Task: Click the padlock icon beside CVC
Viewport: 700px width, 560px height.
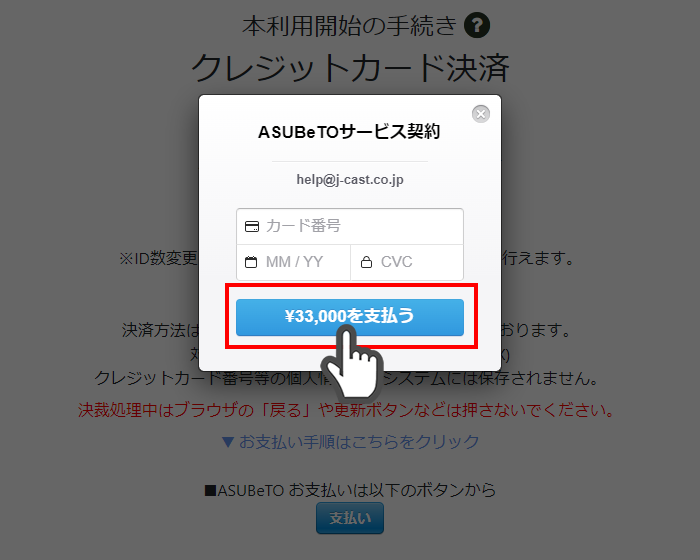Action: click(366, 262)
